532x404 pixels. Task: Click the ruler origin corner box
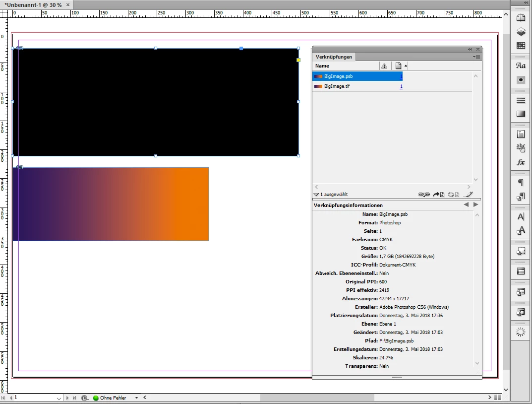[3, 13]
